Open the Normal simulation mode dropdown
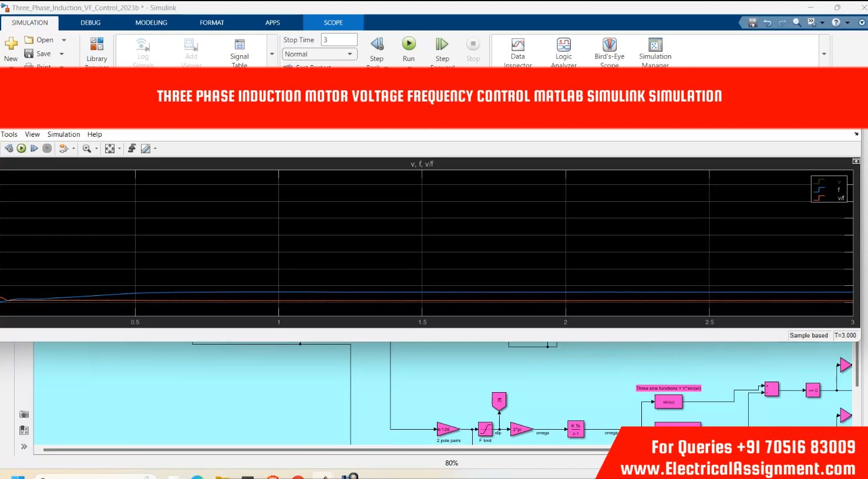This screenshot has width=868, height=479. click(x=319, y=54)
